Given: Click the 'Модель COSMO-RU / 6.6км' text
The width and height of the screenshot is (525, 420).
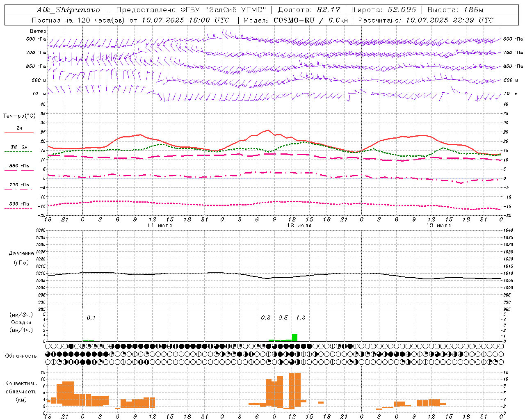Looking at the screenshot, I should (x=295, y=20).
